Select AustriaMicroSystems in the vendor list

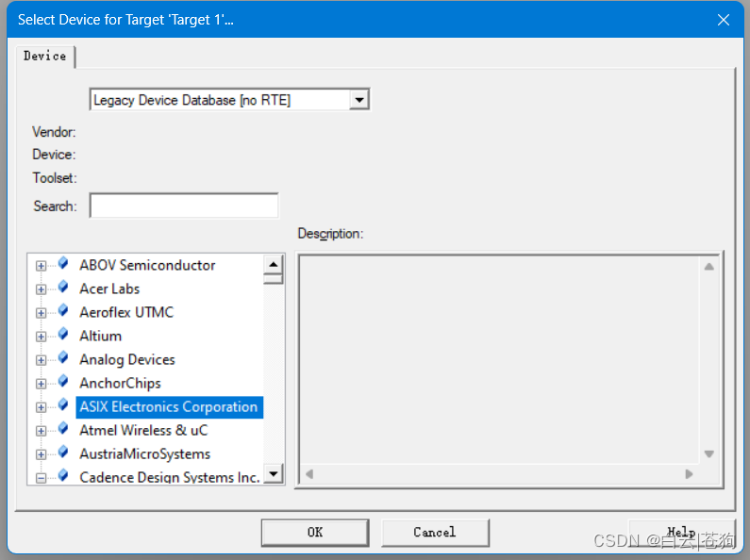pyautogui.click(x=145, y=453)
